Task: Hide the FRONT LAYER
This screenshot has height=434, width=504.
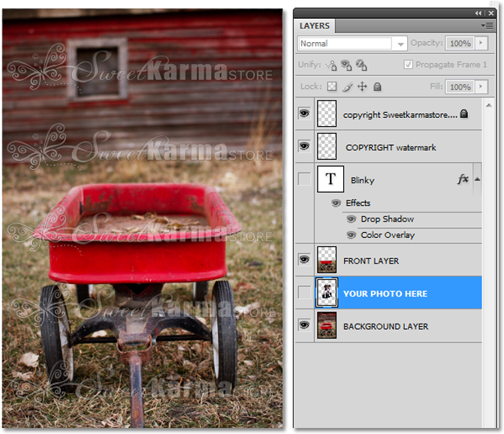Action: 304,259
